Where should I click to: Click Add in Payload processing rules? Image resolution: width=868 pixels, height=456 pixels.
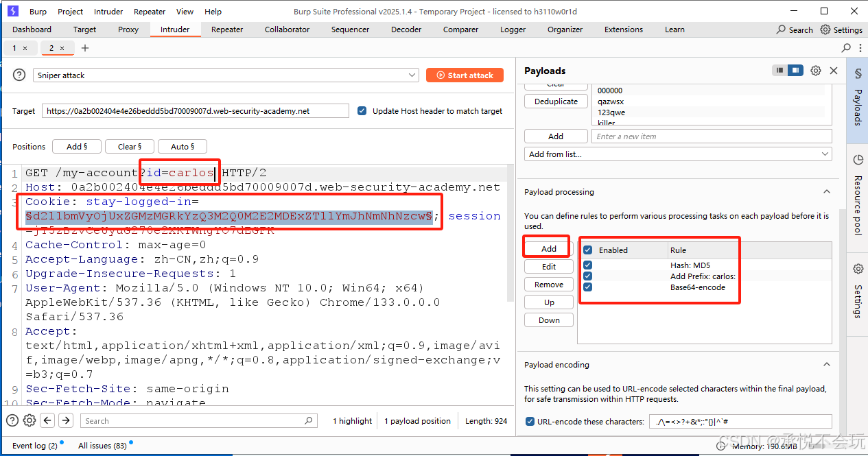coord(549,249)
